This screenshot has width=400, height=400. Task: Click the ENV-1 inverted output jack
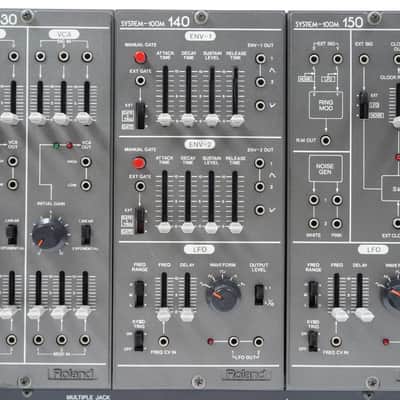(260, 105)
